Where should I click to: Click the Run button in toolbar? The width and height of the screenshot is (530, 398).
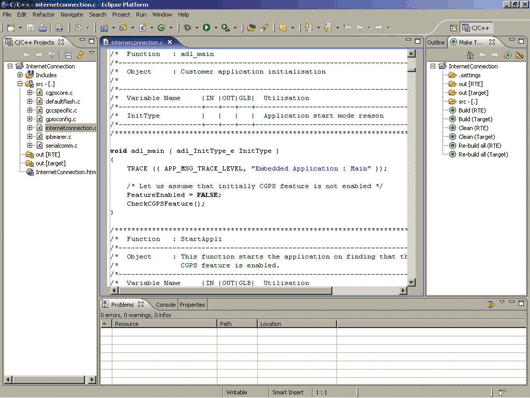pos(206,28)
